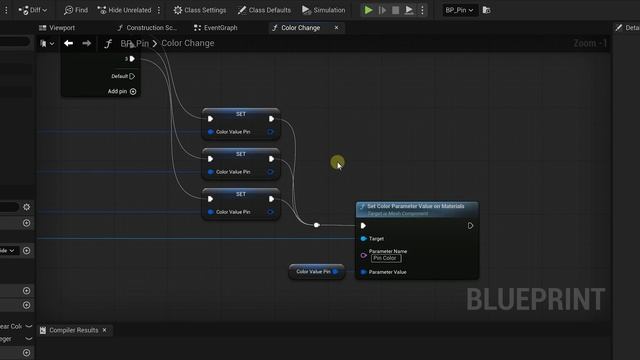Click Color Change in the breadcrumb

[188, 43]
